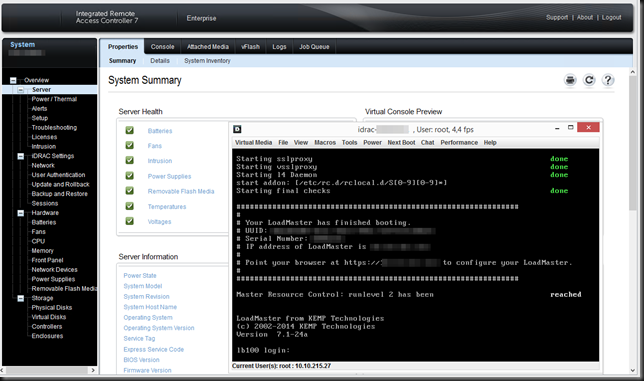Open the System Inventory sub-tab
The image size is (644, 381).
207,61
